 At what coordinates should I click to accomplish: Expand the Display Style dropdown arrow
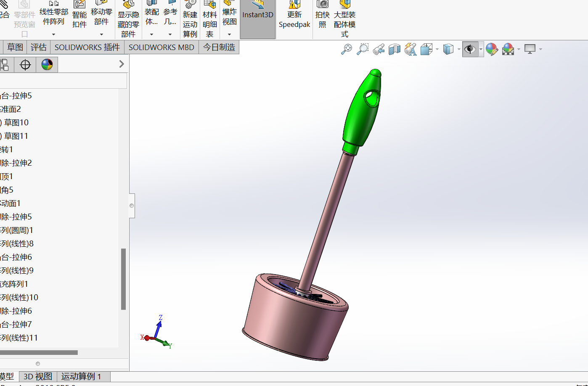(458, 49)
